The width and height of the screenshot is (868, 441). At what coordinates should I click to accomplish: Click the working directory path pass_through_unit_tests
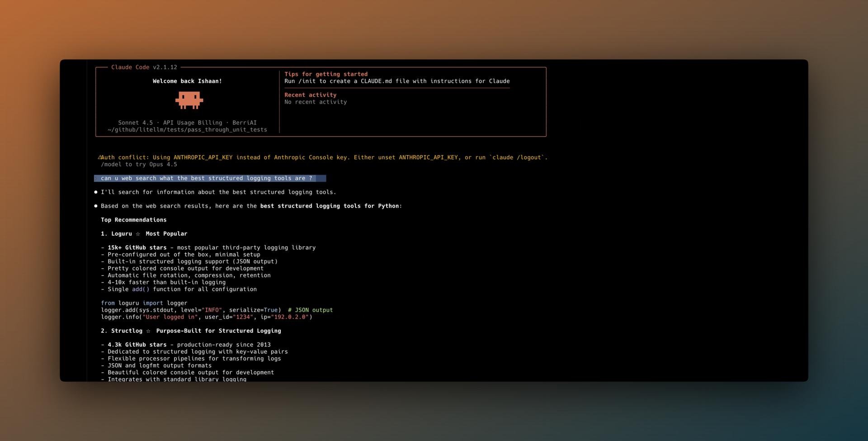pyautogui.click(x=187, y=130)
